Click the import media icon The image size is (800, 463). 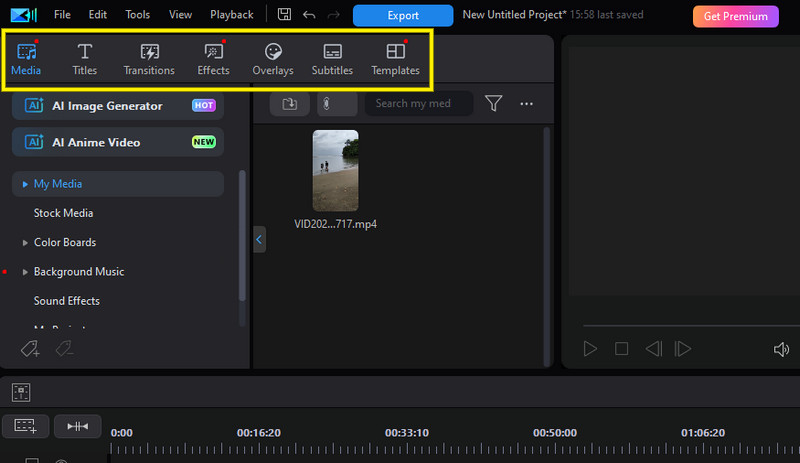[290, 103]
